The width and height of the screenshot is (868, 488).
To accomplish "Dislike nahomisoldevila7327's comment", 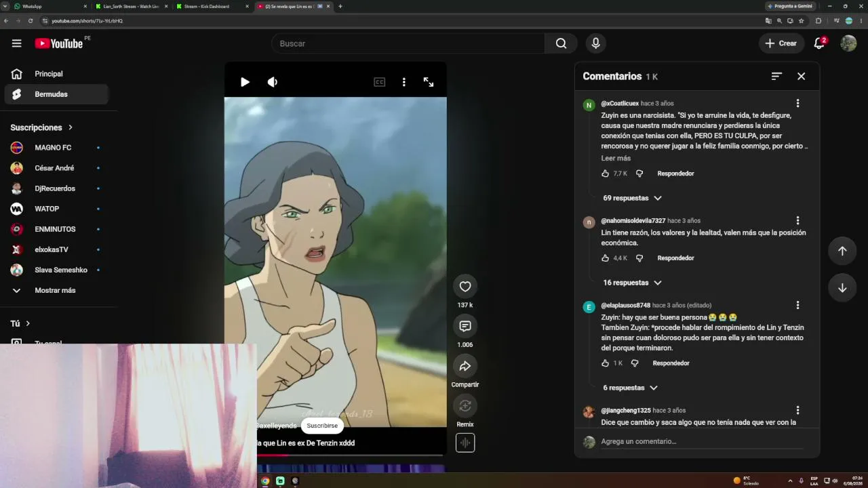I will click(x=639, y=258).
